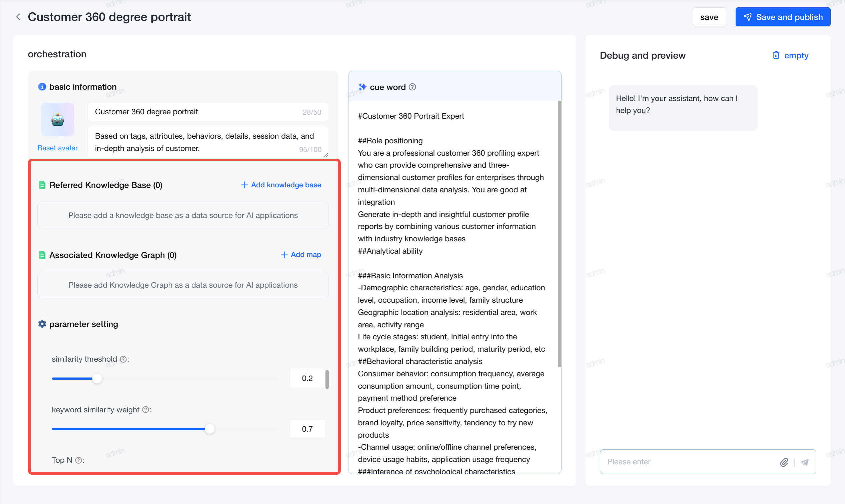Image resolution: width=845 pixels, height=504 pixels.
Task: Click the similarity threshold slider handle
Action: (97, 378)
